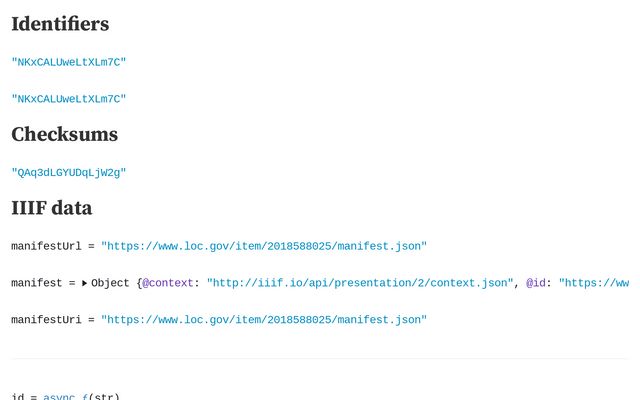
Task: Click the iiif.io context.json URL value
Action: [360, 283]
